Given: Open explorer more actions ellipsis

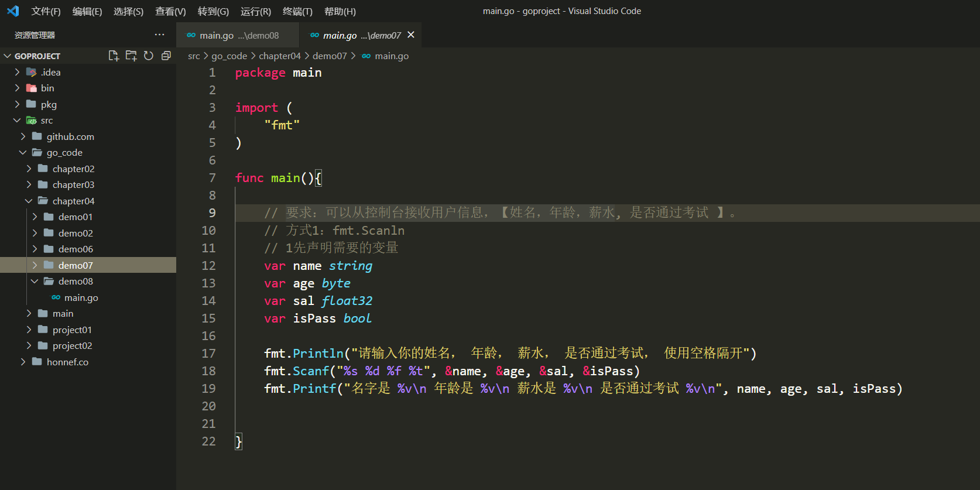Looking at the screenshot, I should coord(159,35).
